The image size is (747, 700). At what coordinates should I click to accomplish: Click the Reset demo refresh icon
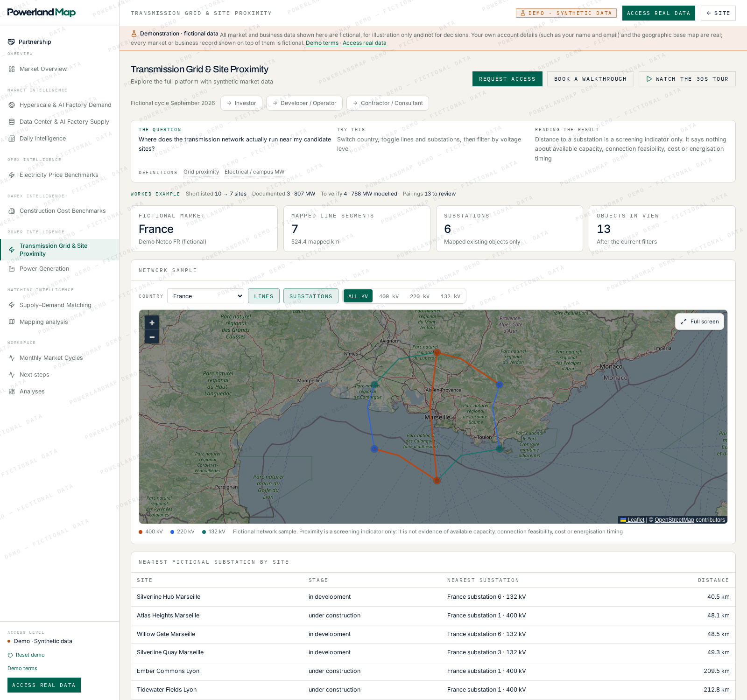[10, 655]
